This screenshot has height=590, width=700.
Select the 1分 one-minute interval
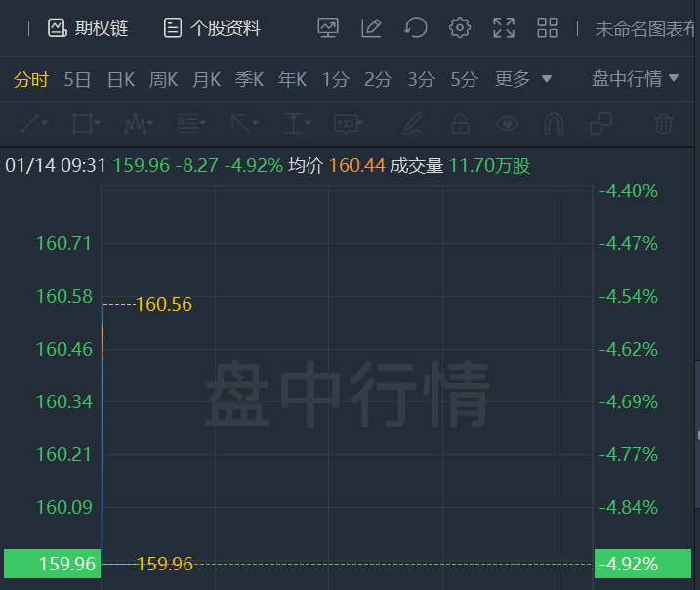click(x=335, y=79)
